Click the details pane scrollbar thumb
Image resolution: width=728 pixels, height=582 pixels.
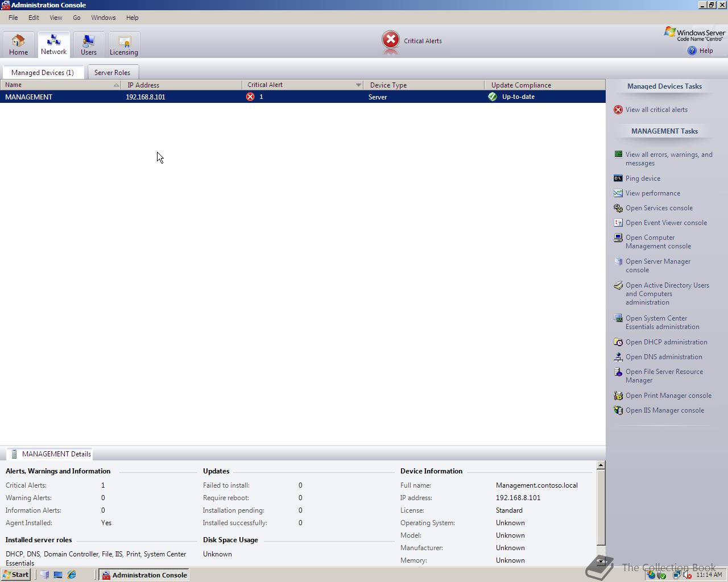coord(601,507)
